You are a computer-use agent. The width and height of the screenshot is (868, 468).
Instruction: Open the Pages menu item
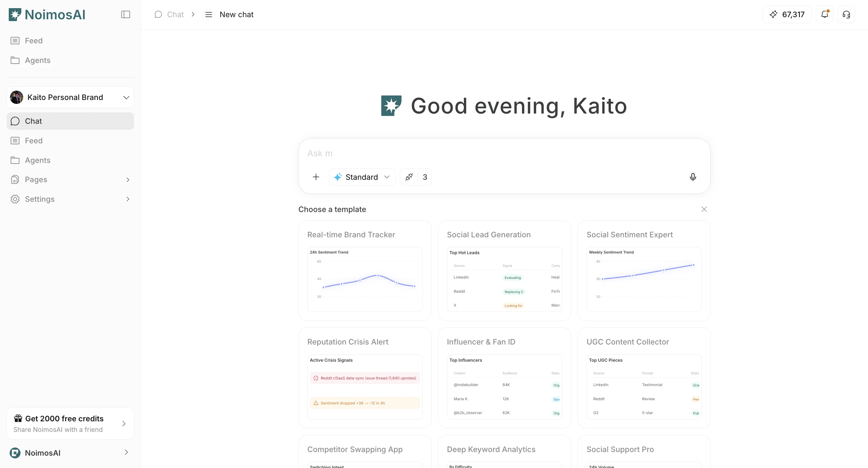pos(70,179)
